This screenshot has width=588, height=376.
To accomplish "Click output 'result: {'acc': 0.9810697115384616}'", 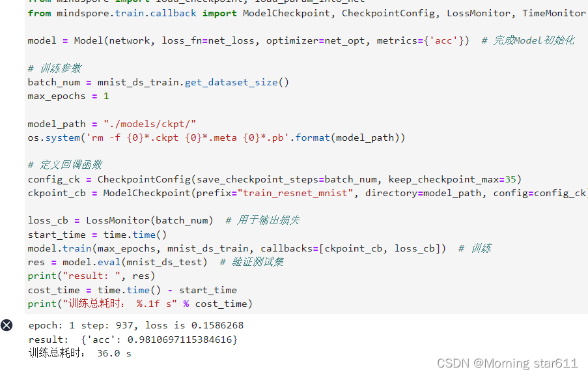I will click(x=133, y=340).
